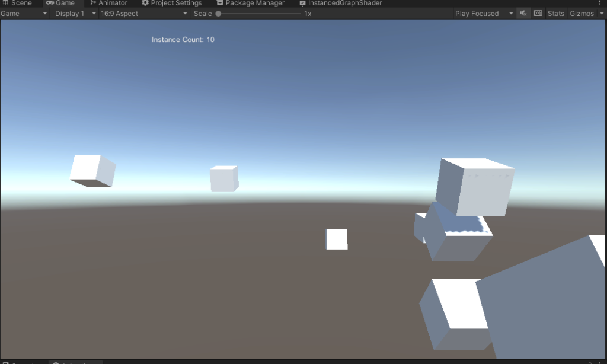
Task: Click the Package Manager box icon
Action: [x=219, y=3]
